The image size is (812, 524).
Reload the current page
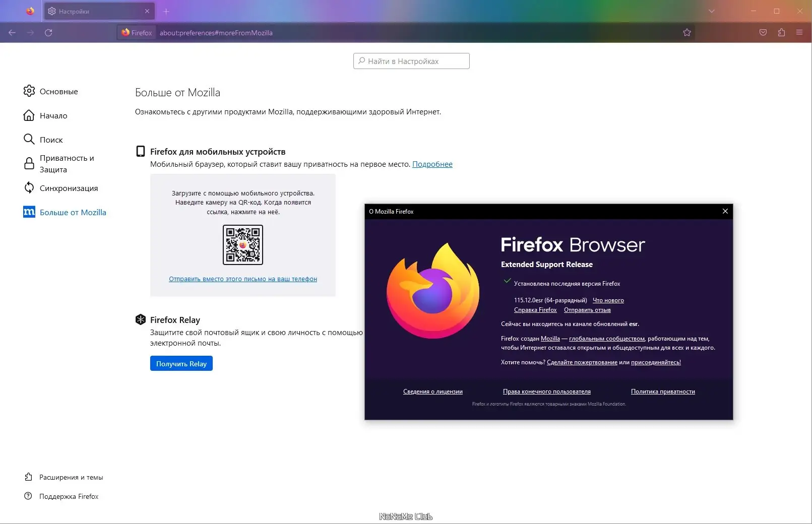tap(48, 33)
